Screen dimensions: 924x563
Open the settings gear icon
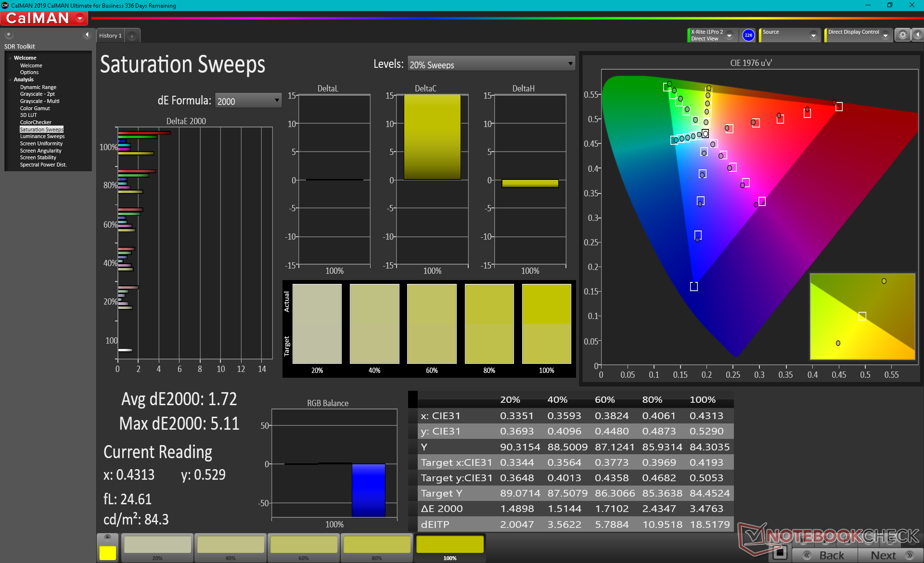tap(902, 35)
